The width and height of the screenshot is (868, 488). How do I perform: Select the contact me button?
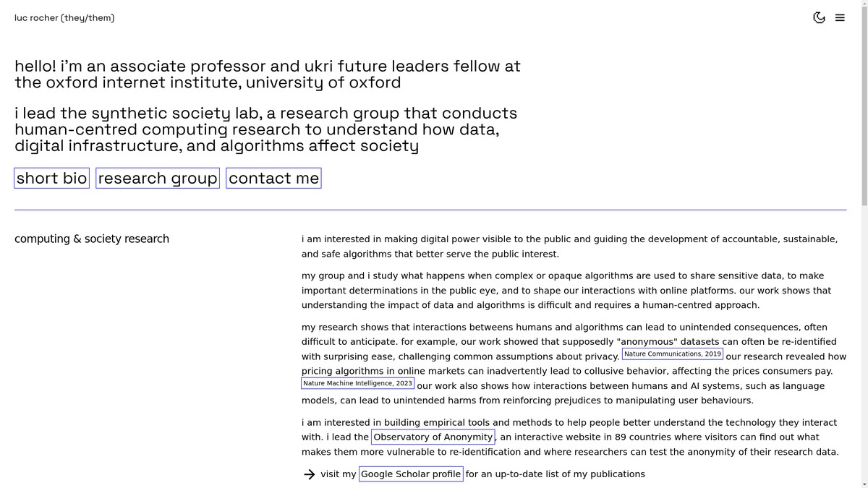(x=273, y=178)
